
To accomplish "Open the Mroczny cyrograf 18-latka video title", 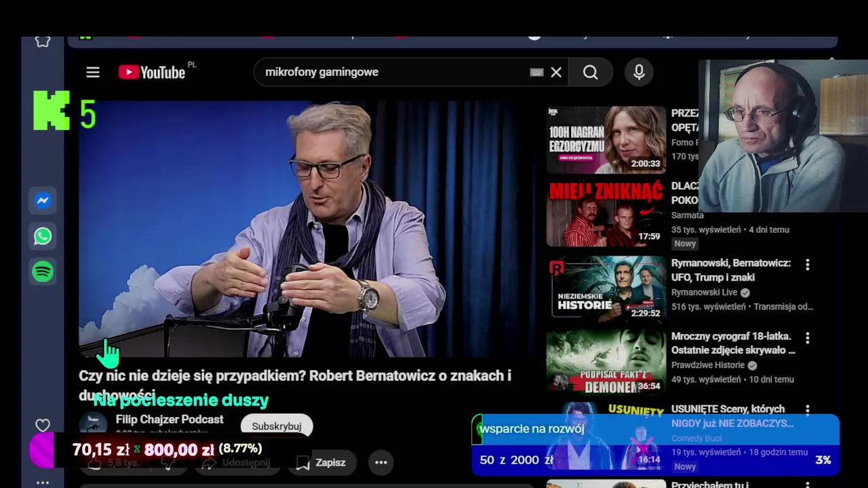I will coord(733,343).
